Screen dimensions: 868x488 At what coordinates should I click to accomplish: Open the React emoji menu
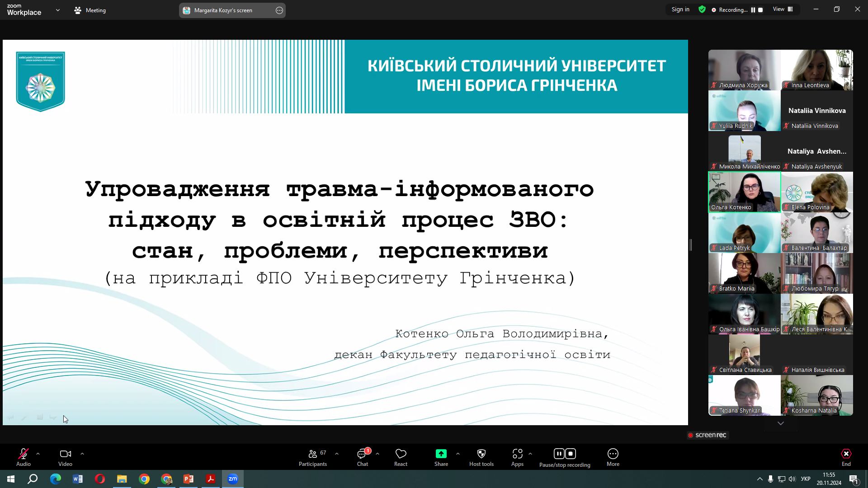click(x=401, y=454)
